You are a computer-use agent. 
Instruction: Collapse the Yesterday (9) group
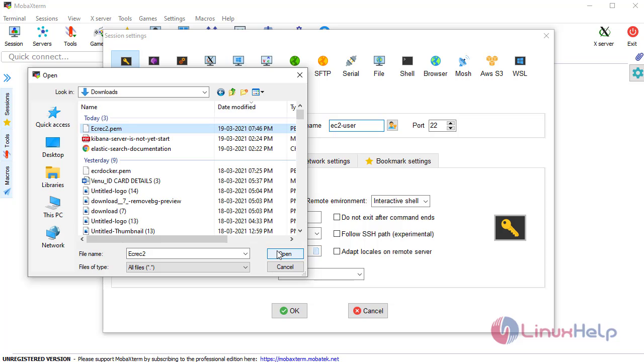click(x=101, y=160)
